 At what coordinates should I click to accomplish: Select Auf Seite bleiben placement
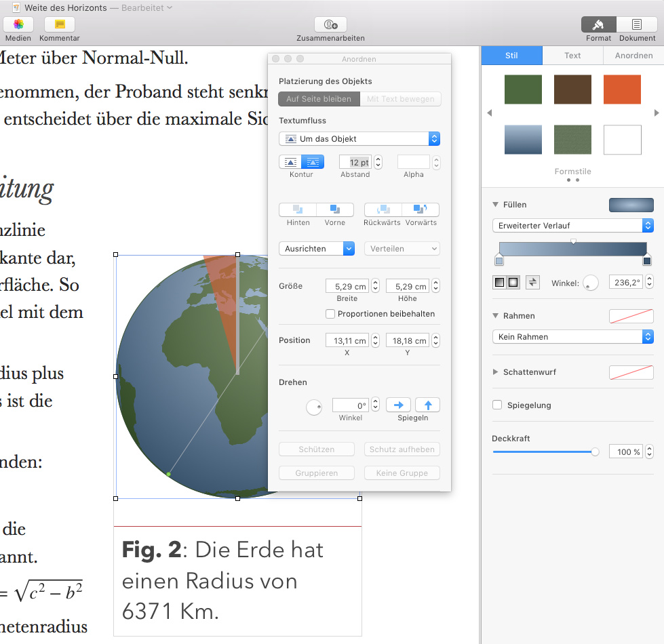(319, 99)
